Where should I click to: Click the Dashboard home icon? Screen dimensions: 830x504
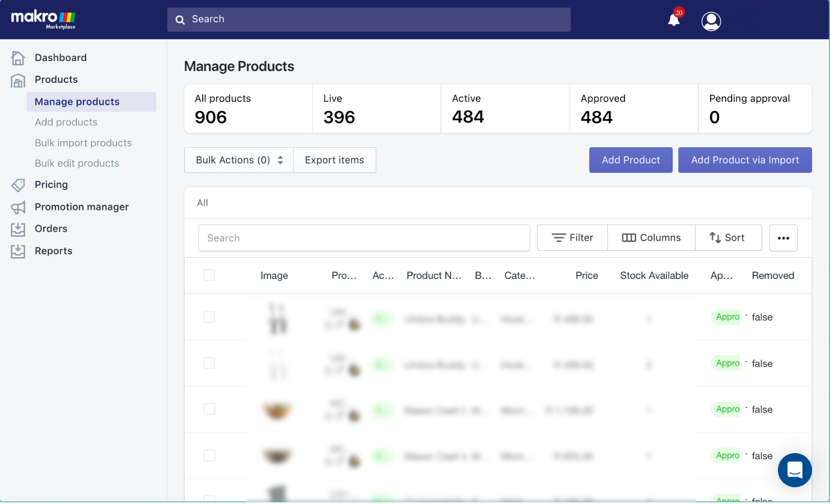pos(18,58)
